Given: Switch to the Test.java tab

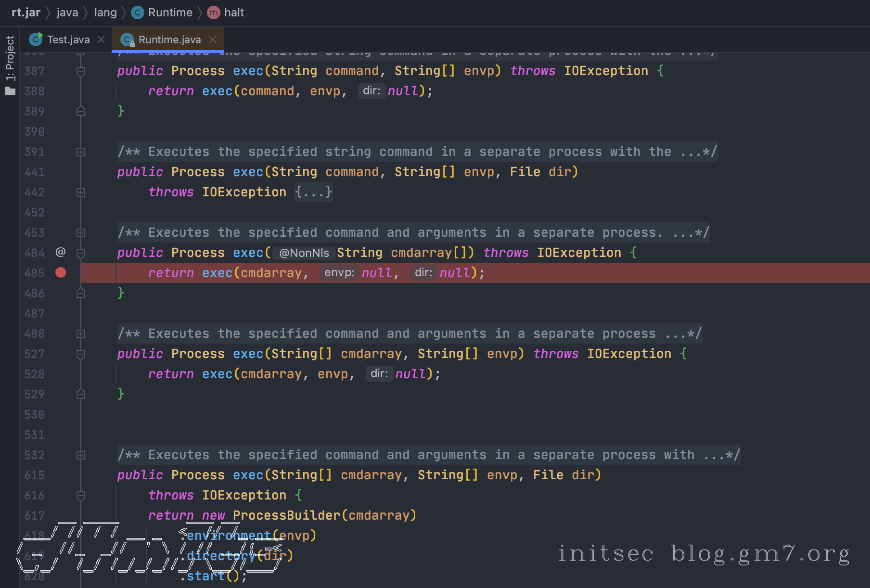Looking at the screenshot, I should tap(68, 39).
